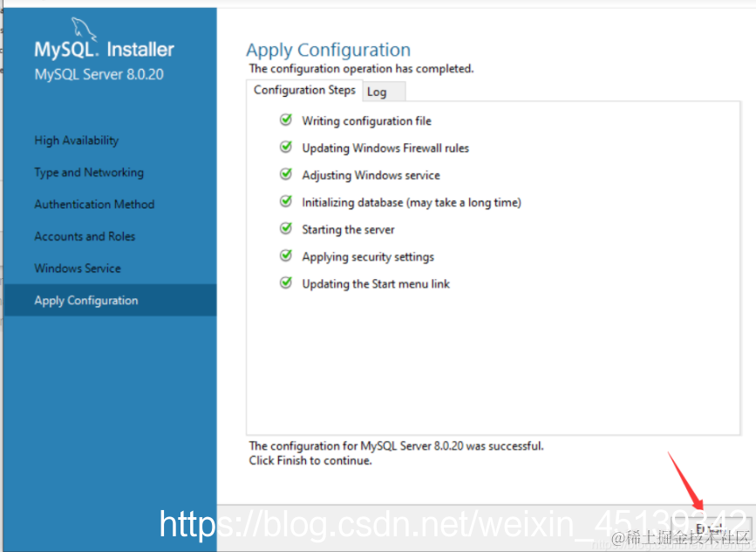
Task: Click the checkmark beside Writing configuration file
Action: click(x=286, y=119)
